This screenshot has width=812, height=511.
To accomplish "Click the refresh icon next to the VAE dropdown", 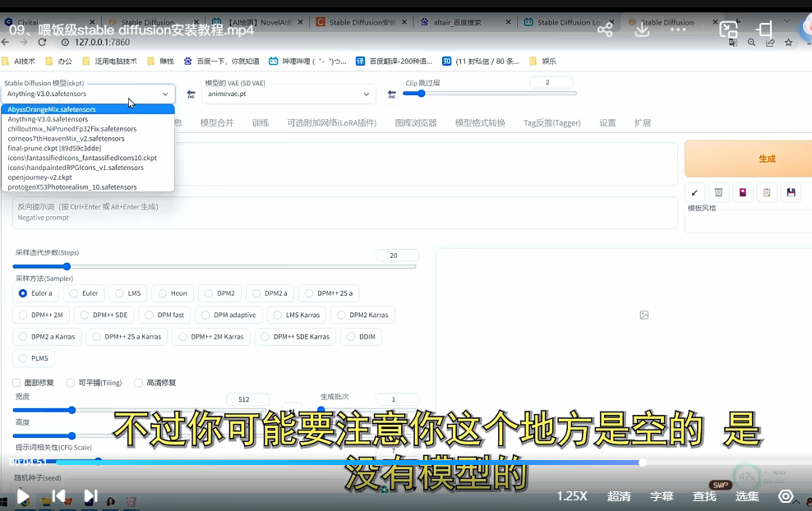I will tap(391, 94).
